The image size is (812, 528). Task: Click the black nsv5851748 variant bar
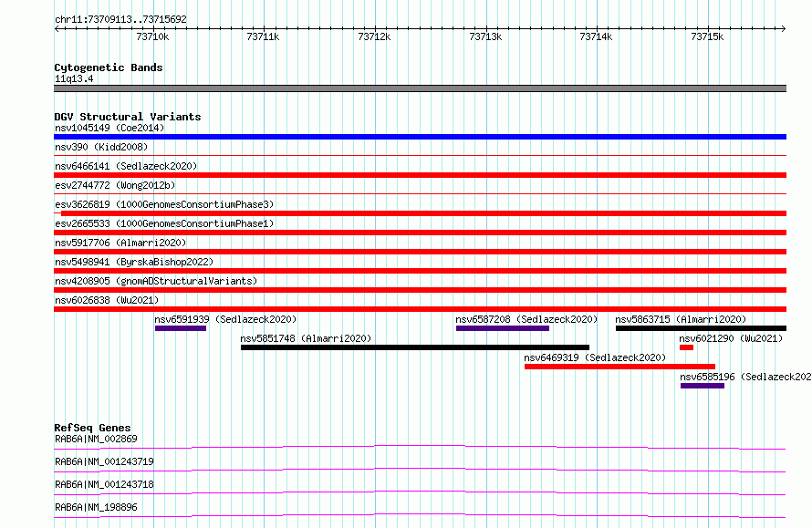point(415,347)
